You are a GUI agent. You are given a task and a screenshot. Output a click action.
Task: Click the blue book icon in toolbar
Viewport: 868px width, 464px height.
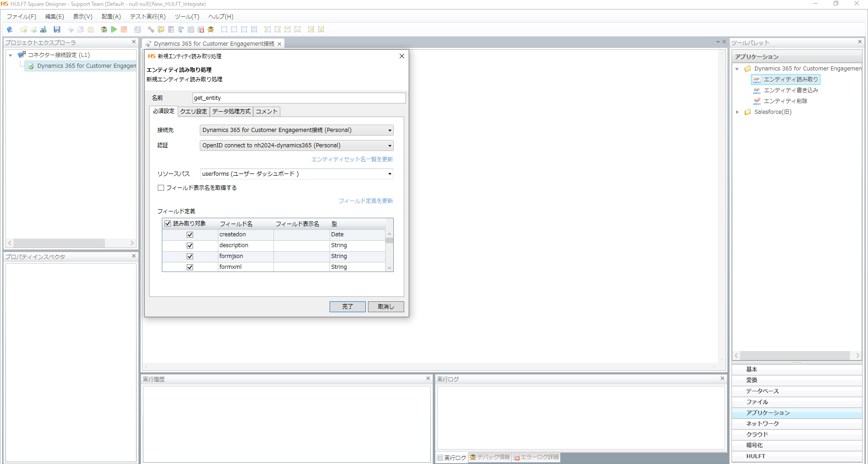(x=9, y=29)
